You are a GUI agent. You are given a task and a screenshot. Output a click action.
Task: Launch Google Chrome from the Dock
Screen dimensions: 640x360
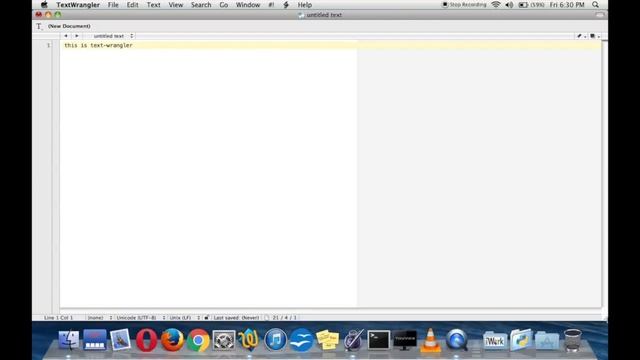pos(198,340)
